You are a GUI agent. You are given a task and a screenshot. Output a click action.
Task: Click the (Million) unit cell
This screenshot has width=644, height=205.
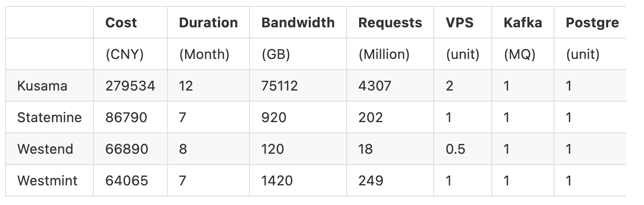384,54
